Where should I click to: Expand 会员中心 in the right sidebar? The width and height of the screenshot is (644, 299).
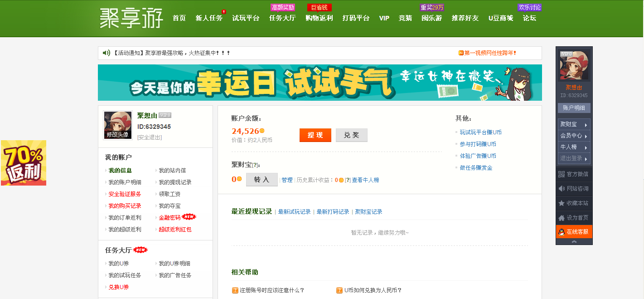pos(574,136)
